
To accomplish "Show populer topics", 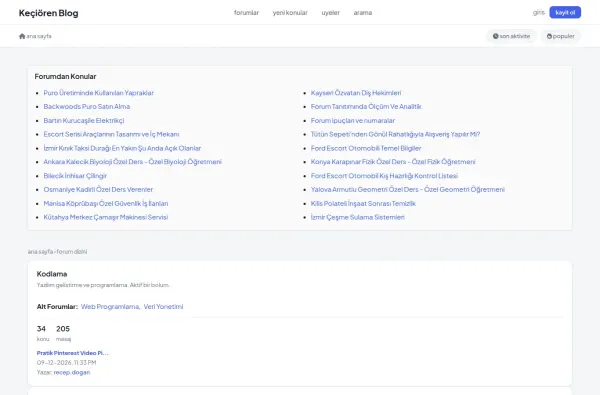I will click(x=561, y=36).
